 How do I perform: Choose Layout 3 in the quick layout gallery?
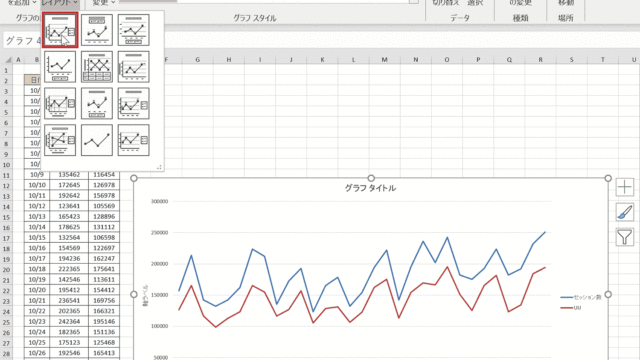[x=133, y=30]
